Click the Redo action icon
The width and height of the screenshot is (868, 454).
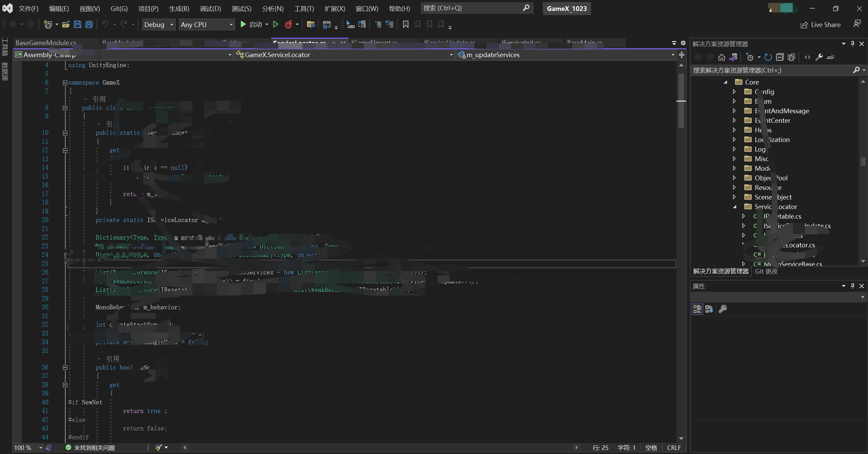(x=124, y=24)
